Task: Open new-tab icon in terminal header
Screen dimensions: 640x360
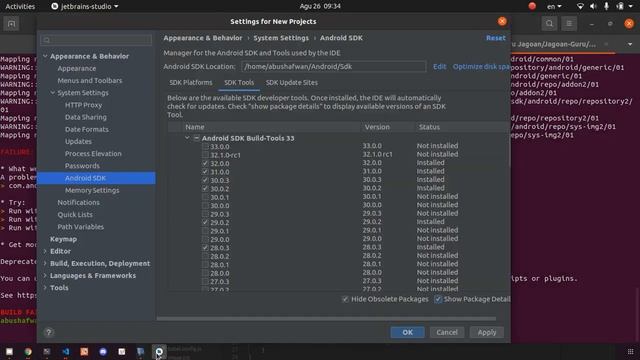Action: [11, 24]
